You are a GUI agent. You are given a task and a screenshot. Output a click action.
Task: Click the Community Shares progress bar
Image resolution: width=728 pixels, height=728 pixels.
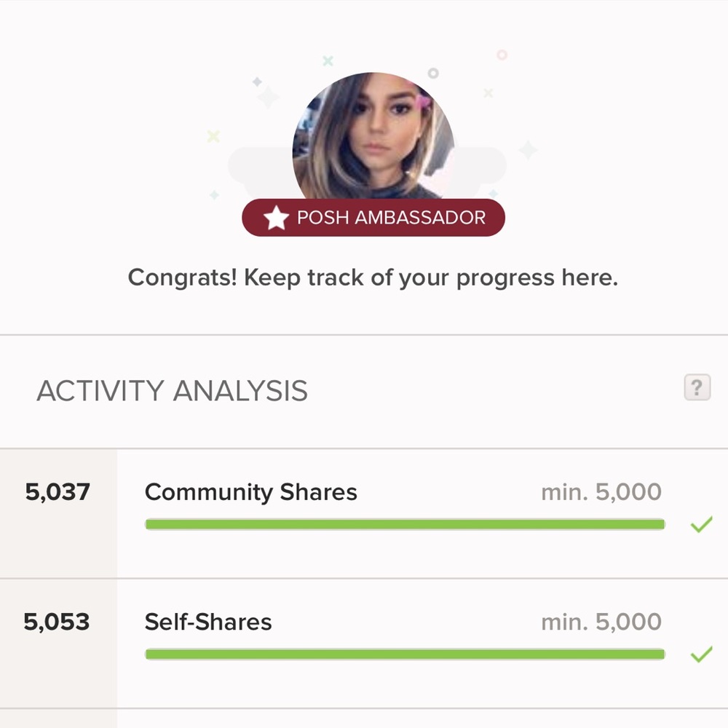coord(405,524)
